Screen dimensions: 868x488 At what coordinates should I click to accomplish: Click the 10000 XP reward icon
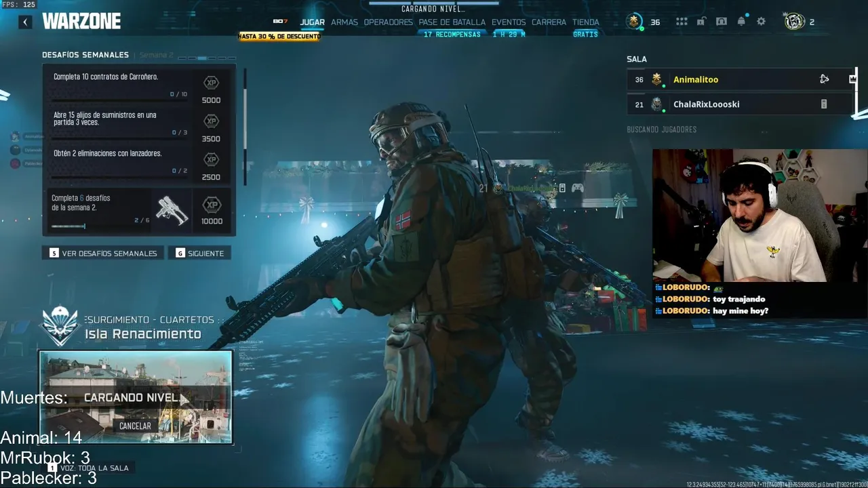[212, 204]
